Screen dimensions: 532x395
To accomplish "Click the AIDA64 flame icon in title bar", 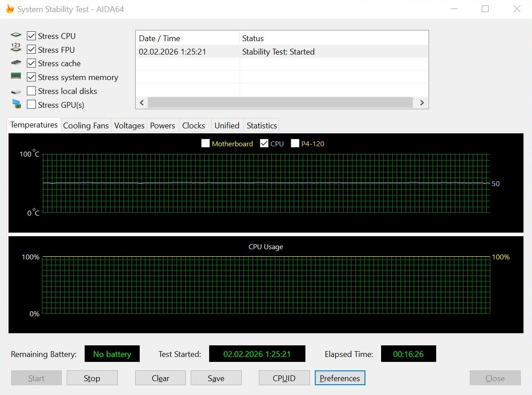I will (10, 9).
